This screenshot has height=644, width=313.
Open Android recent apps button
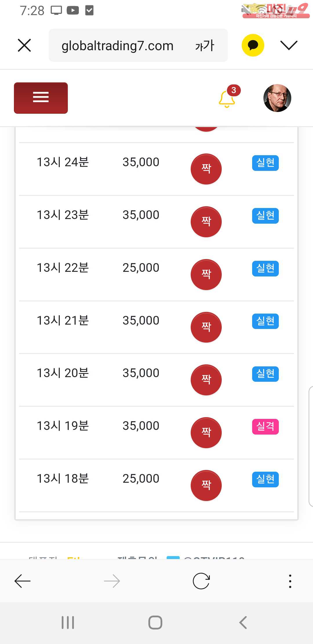[x=68, y=623]
